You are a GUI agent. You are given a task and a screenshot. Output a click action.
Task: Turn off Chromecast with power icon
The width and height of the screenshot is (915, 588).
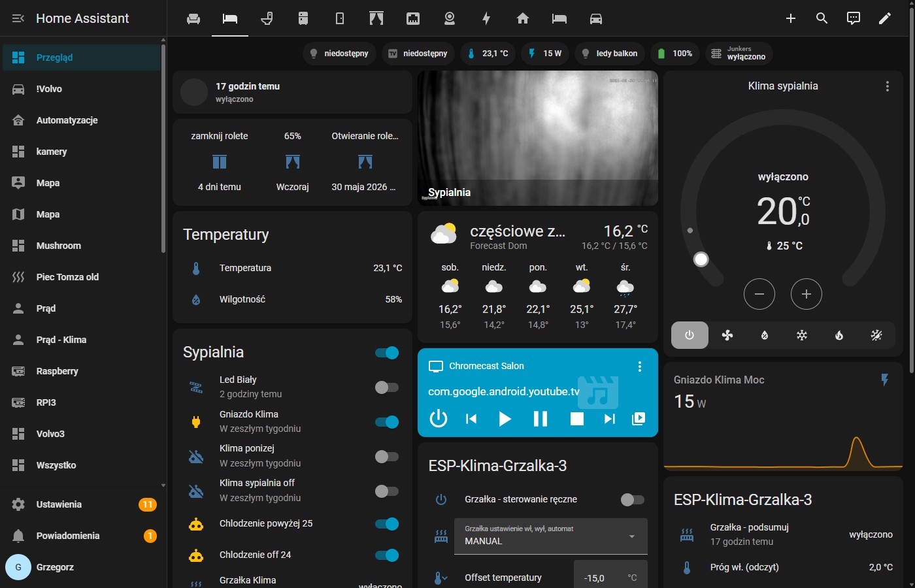[439, 418]
